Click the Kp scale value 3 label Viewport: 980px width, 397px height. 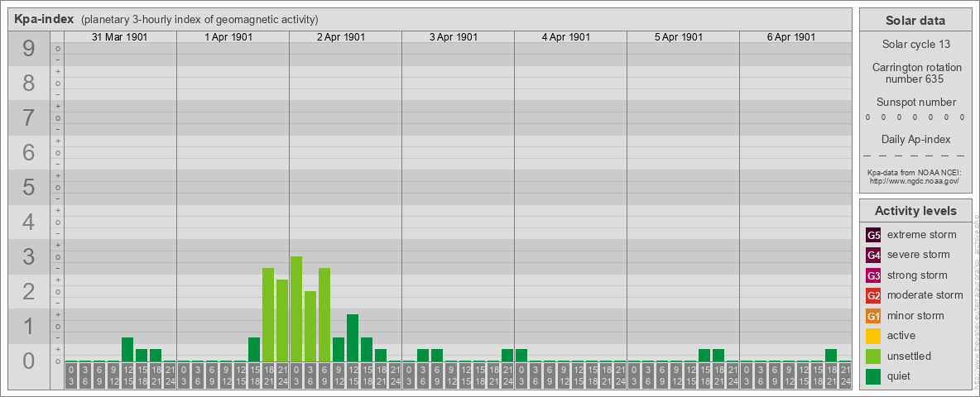click(x=28, y=256)
